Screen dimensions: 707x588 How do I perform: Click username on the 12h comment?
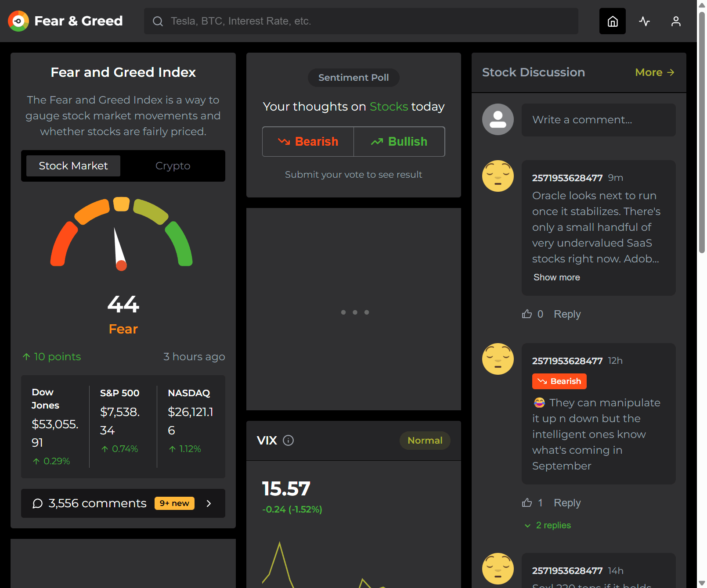[x=567, y=361]
